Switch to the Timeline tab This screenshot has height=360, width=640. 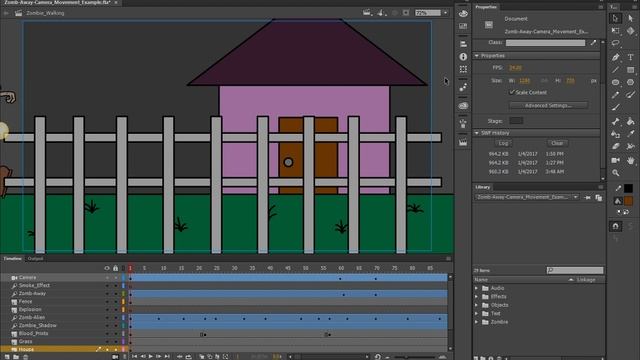[12, 259]
